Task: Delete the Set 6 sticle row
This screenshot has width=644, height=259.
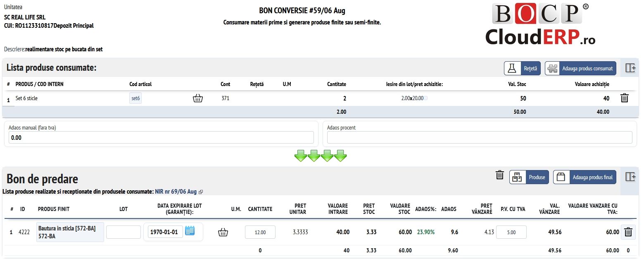Action: [625, 98]
